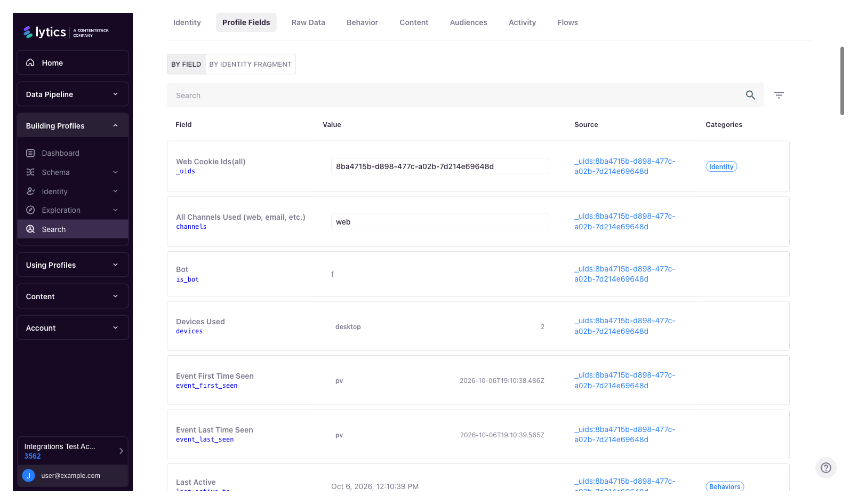Click the Exploration compass icon
The image size is (858, 504).
(30, 210)
